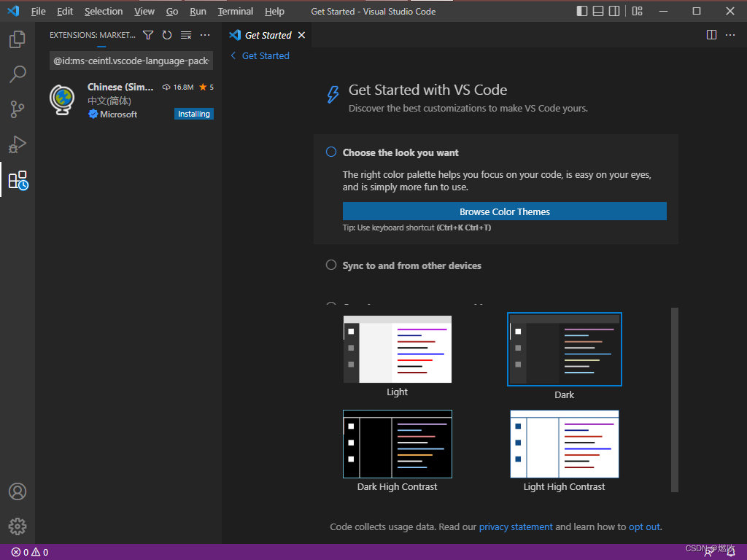Click the Chinese language pack globe icon
Viewport: 747px width, 560px height.
click(x=63, y=100)
